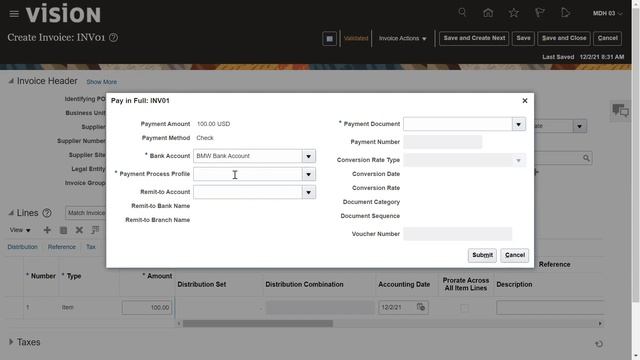This screenshot has height=360, width=640.
Task: Open the MDH 03 user menu
Action: pyautogui.click(x=607, y=13)
